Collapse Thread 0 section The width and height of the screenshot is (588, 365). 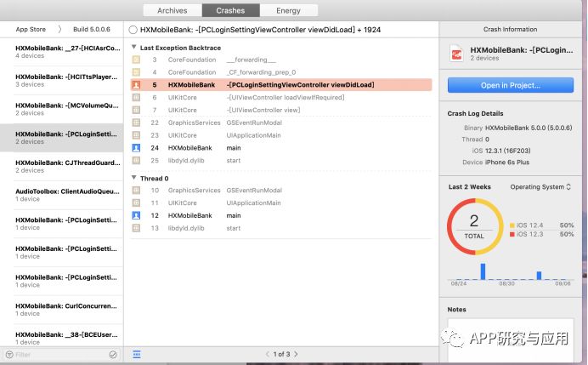[x=134, y=178]
